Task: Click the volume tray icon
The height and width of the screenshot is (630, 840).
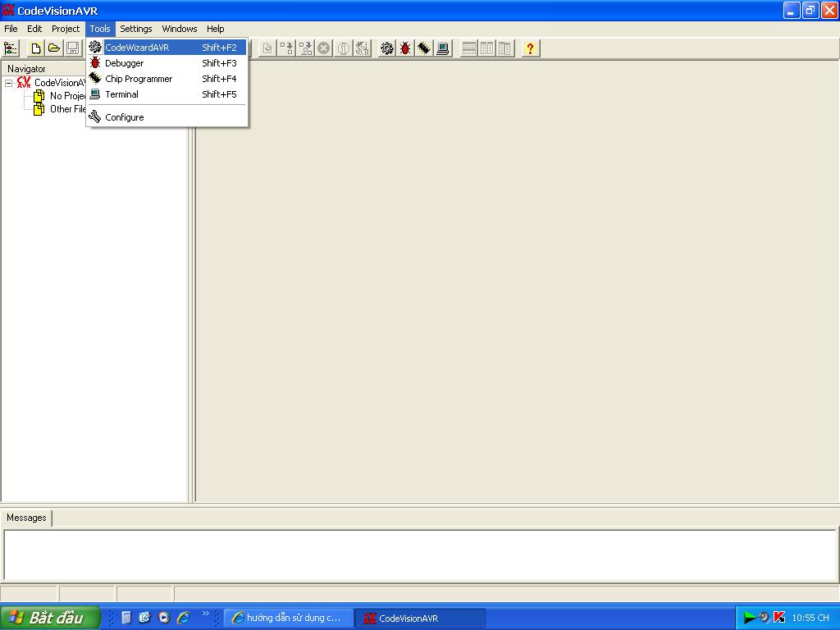Action: coord(764,617)
